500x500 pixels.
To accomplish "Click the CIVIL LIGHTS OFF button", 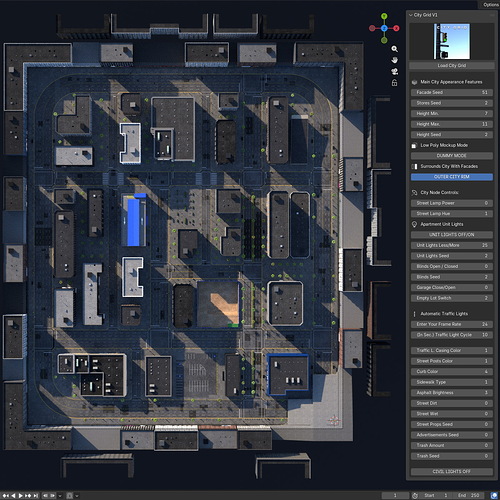I will [452, 472].
